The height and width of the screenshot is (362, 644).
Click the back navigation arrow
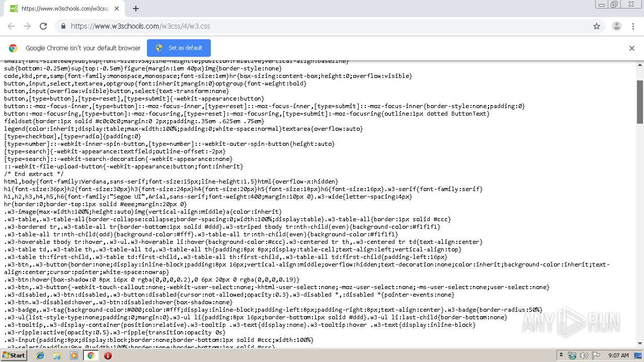pyautogui.click(x=11, y=26)
